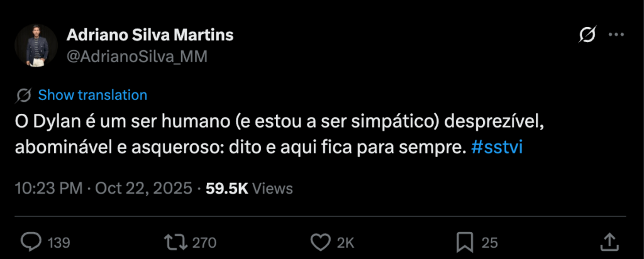Like the post with the heart icon
Viewport: 644px width, 259px height.
(320, 242)
